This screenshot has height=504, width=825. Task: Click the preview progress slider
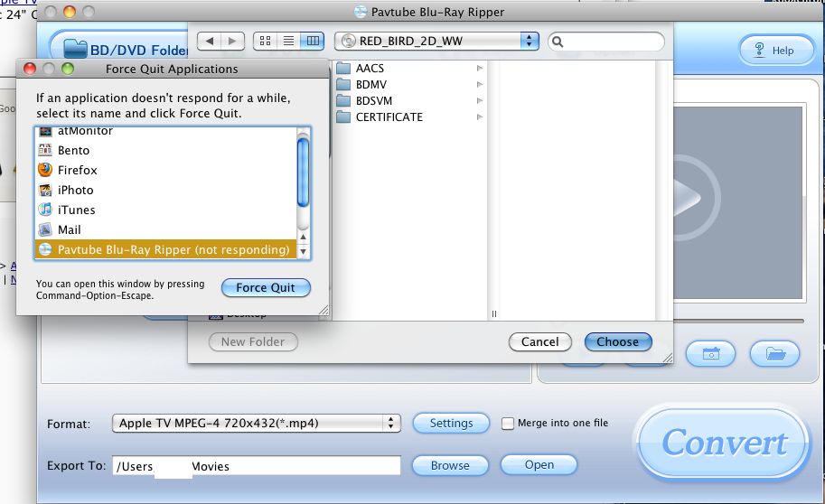[x=739, y=321]
